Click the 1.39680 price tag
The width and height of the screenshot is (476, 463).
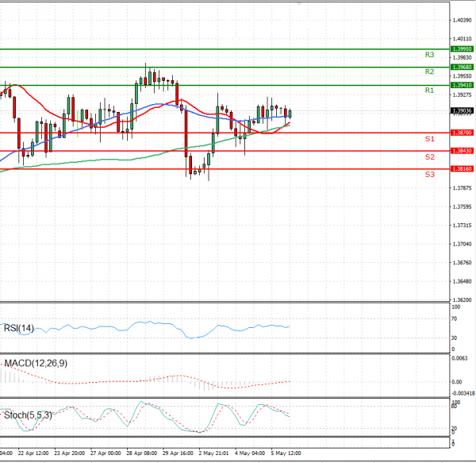(462, 68)
